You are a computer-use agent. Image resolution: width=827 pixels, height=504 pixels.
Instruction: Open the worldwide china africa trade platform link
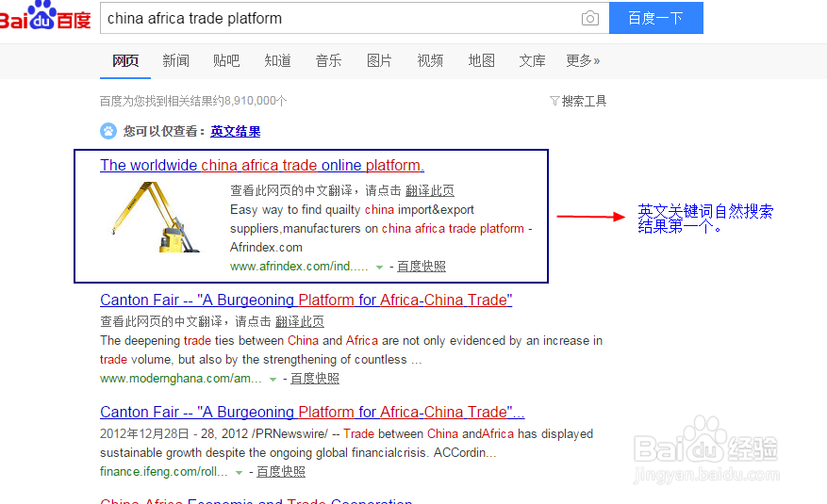pyautogui.click(x=262, y=165)
